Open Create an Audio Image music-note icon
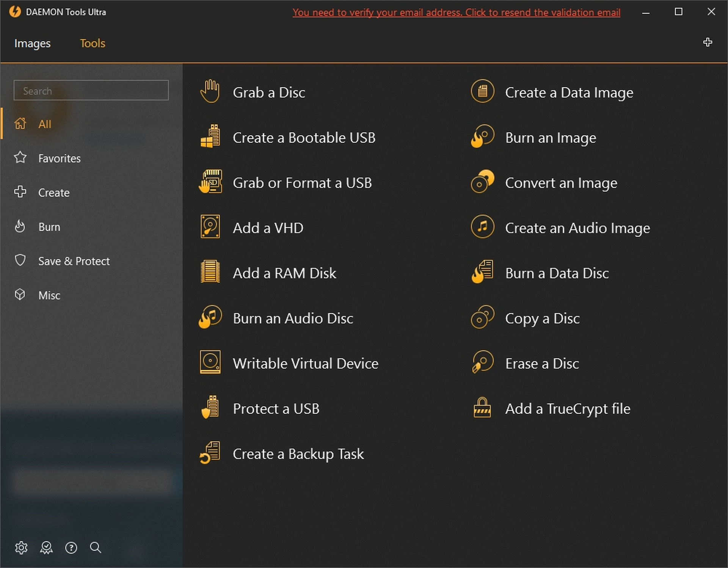The image size is (728, 568). (x=482, y=227)
